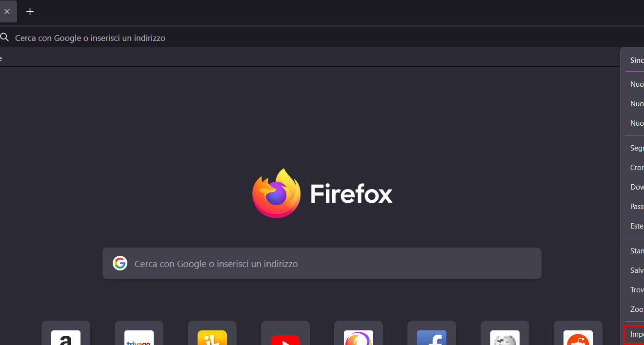
Task: Open a new tab with plus button
Action: (x=30, y=12)
